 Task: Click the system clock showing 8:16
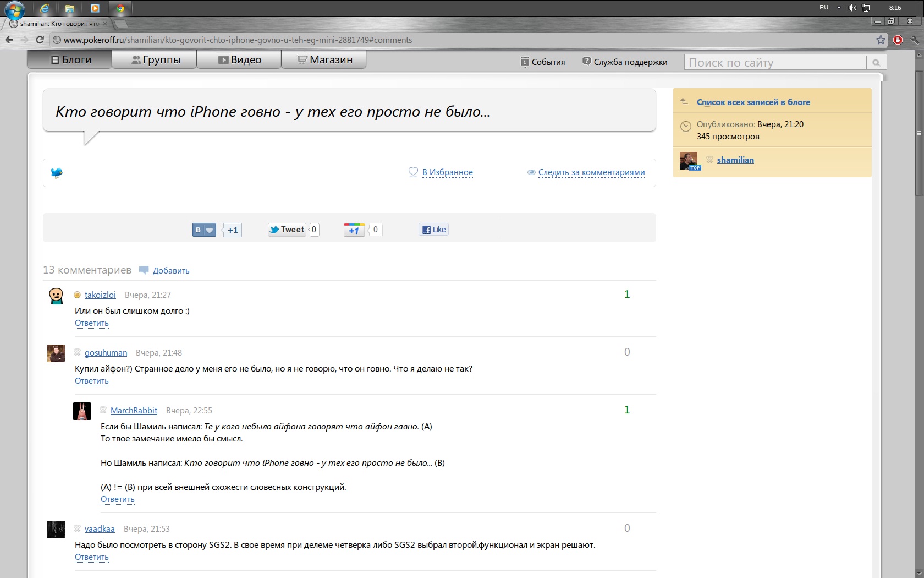pos(895,8)
